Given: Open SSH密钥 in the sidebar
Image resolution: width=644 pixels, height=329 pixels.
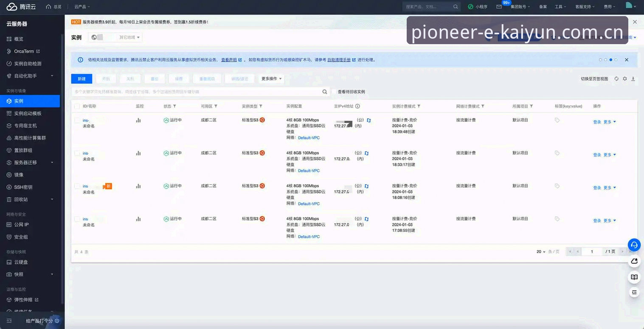Looking at the screenshot, I should tap(23, 187).
